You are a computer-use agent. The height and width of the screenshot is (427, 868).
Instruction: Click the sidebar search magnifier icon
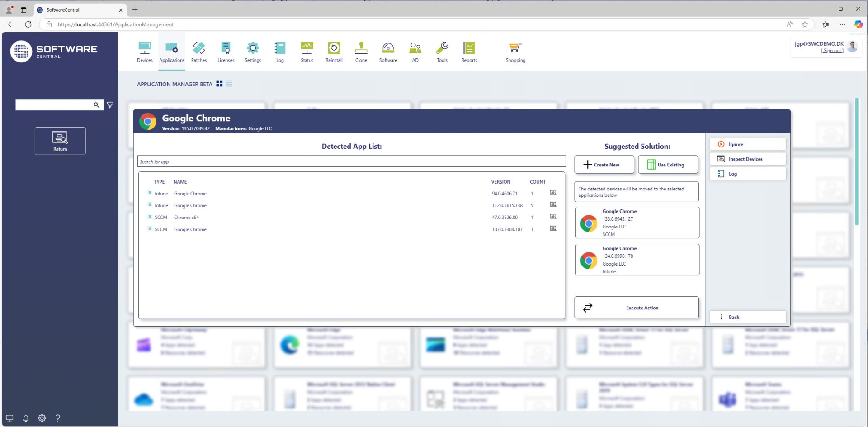coord(96,105)
